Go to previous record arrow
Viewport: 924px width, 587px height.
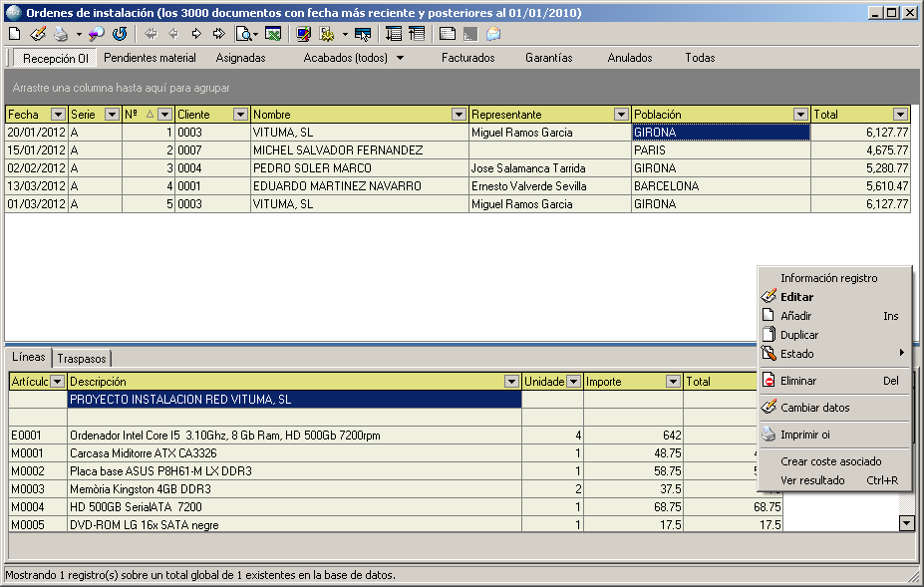tap(173, 34)
